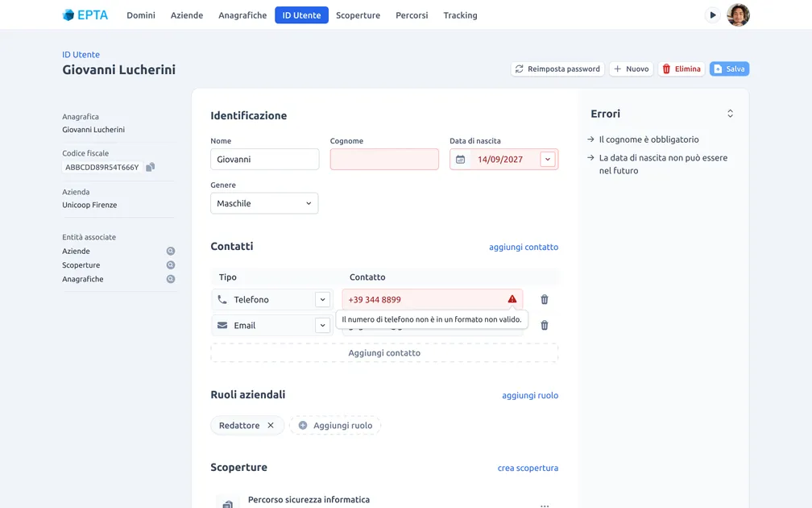Click search icon next to Scoperture entity
Image resolution: width=812 pixels, height=508 pixels.
pos(170,265)
